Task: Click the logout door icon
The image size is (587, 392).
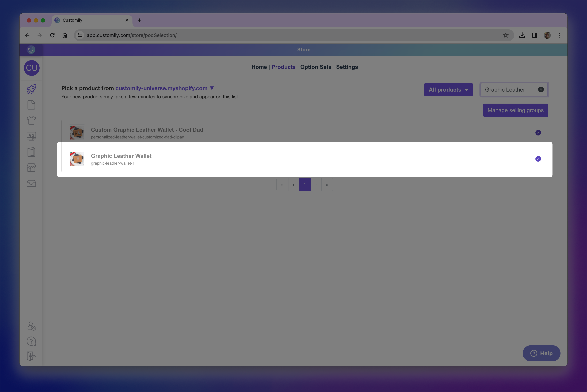Action: (31, 356)
